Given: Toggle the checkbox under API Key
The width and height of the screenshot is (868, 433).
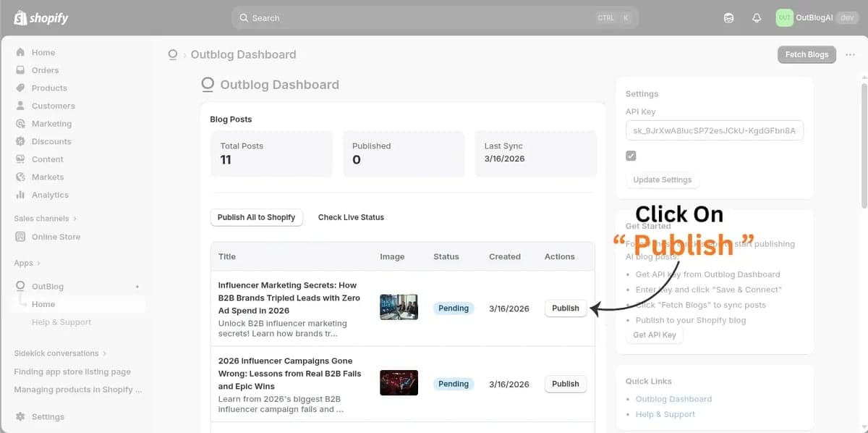Looking at the screenshot, I should coord(631,156).
